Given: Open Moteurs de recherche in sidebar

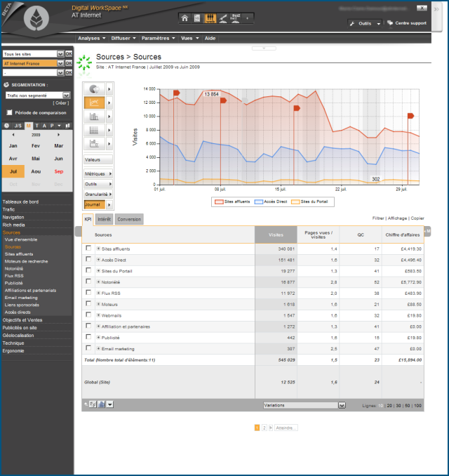Looking at the screenshot, I should pos(26,261).
